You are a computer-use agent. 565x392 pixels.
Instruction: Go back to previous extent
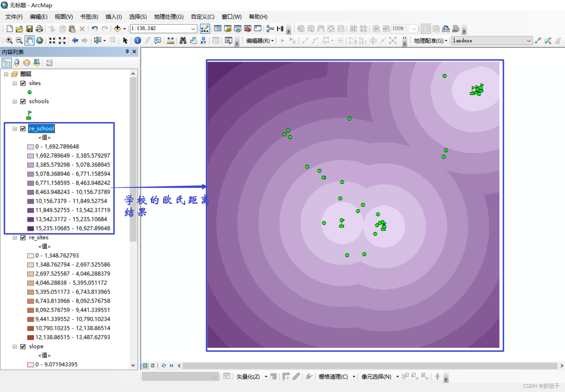[75, 40]
